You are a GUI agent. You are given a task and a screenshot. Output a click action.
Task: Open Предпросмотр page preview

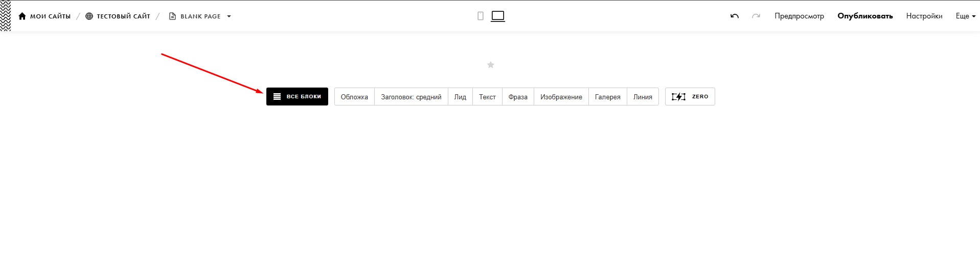click(799, 16)
